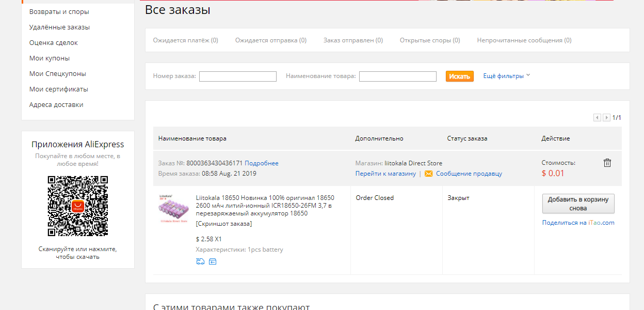The image size is (644, 310).
Task: Show Непрочитанные сообщения (0)
Action: (x=524, y=40)
